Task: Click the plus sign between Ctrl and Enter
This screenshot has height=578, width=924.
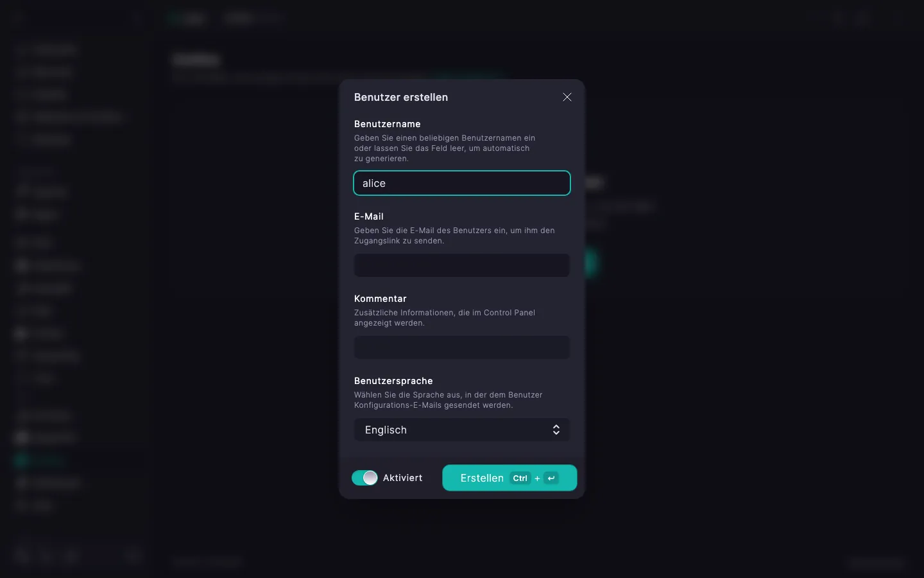Action: point(537,478)
